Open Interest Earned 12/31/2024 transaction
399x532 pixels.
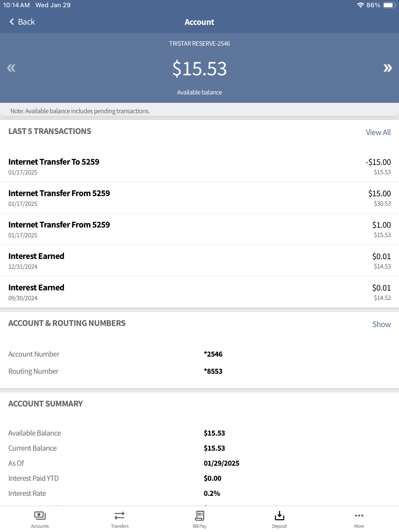(x=199, y=261)
